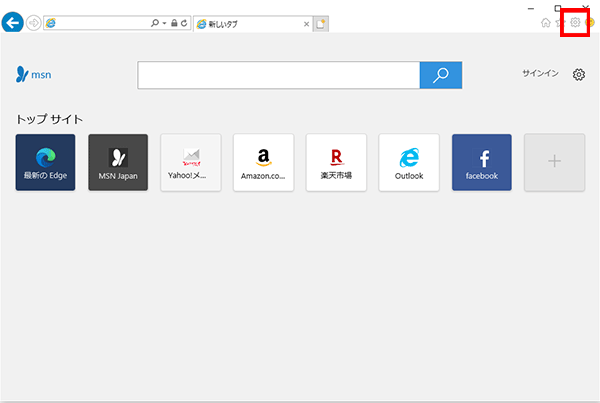The image size is (600, 403).
Task: Open Favorites with the star icon
Action: [x=560, y=23]
